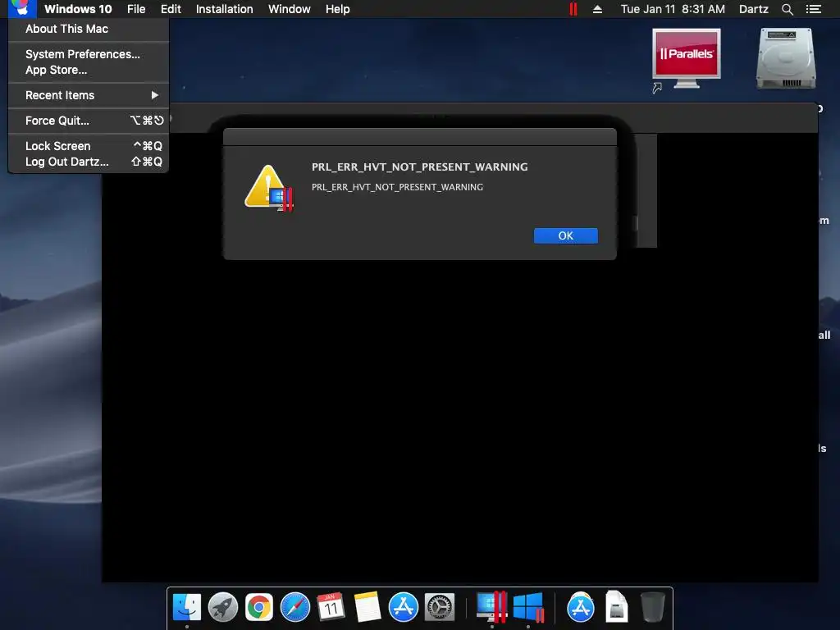This screenshot has width=840, height=630.
Task: Expand Recent Items submenu
Action: 89,95
